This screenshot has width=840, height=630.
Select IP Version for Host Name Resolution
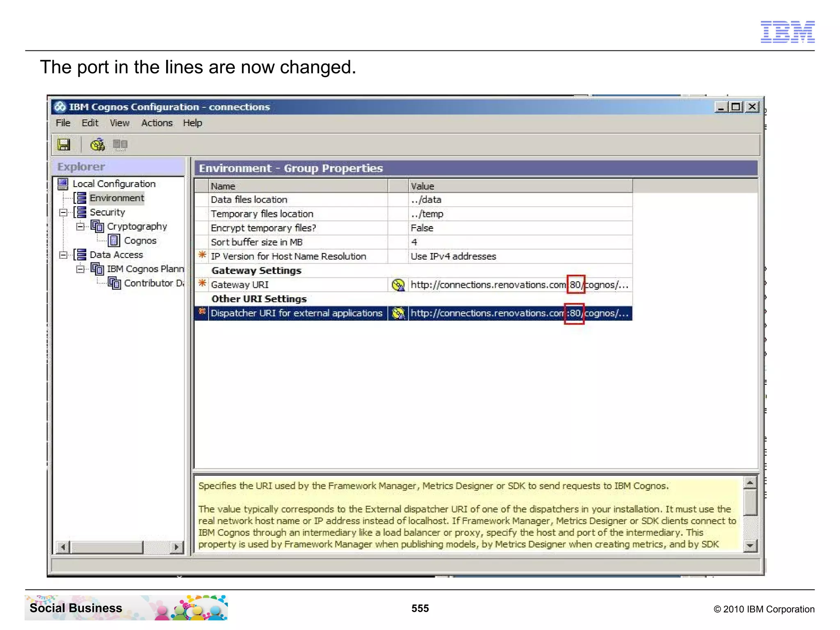pos(288,256)
